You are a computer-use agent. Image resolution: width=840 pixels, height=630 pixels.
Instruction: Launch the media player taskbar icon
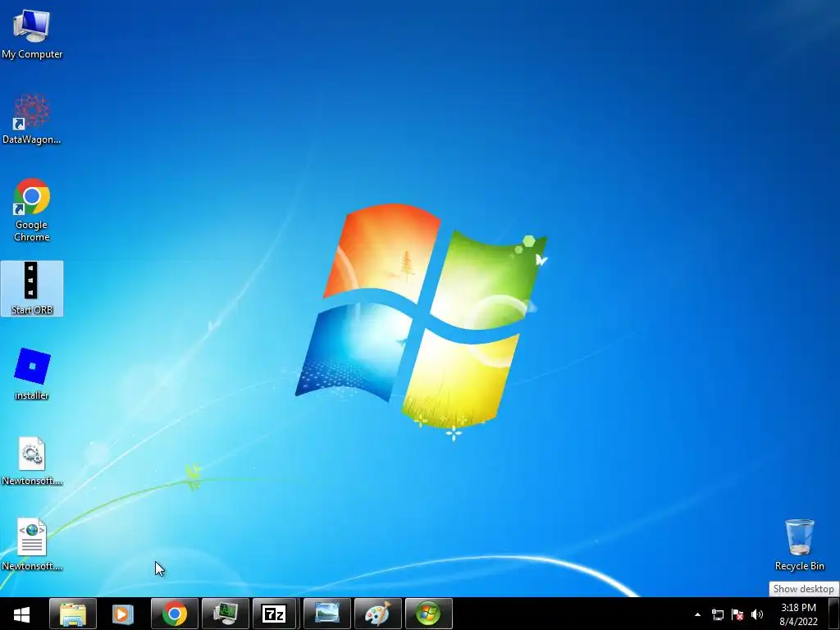pos(123,614)
